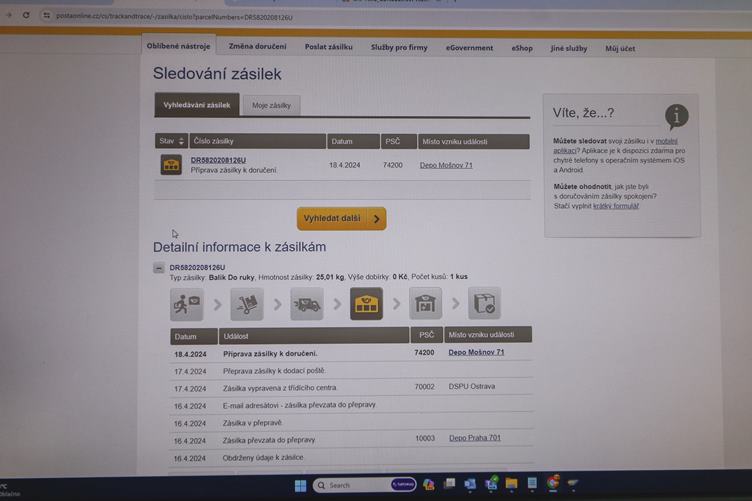Viewport: 752px width, 501px height.
Task: Open the Můj účet menu
Action: tap(620, 48)
